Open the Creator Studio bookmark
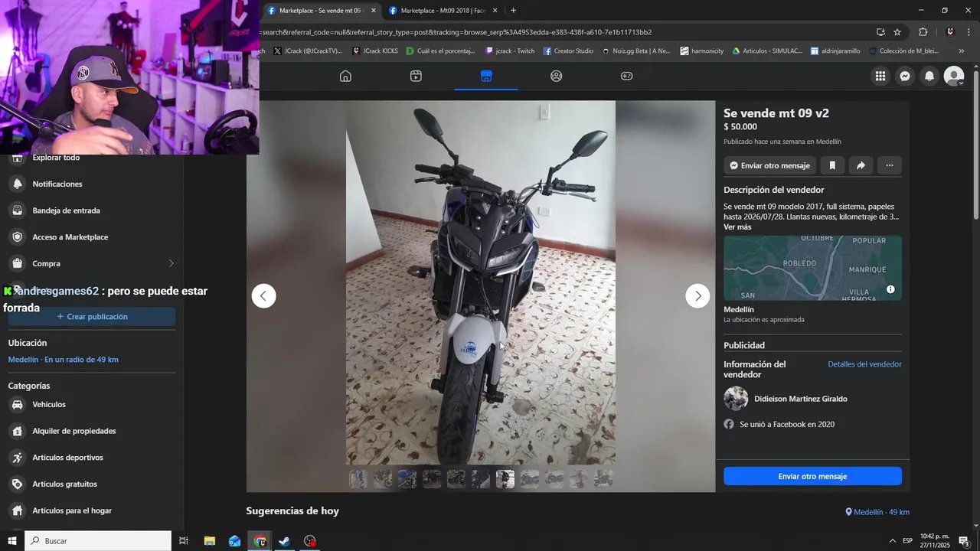Screen dimensions: 980x551 pos(568,51)
